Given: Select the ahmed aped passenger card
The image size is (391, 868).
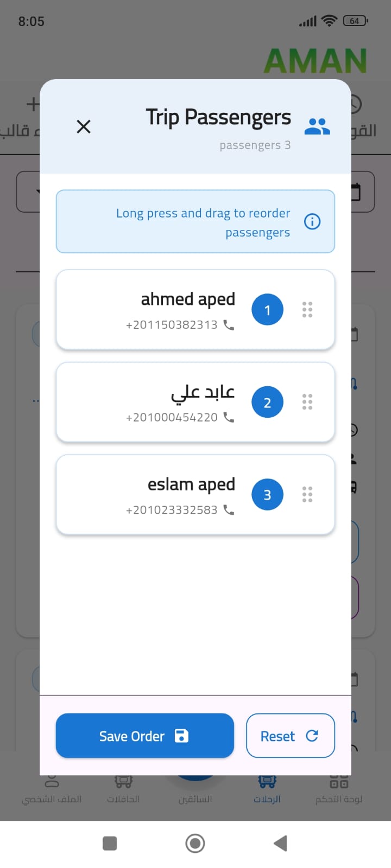Looking at the screenshot, I should (163, 309).
